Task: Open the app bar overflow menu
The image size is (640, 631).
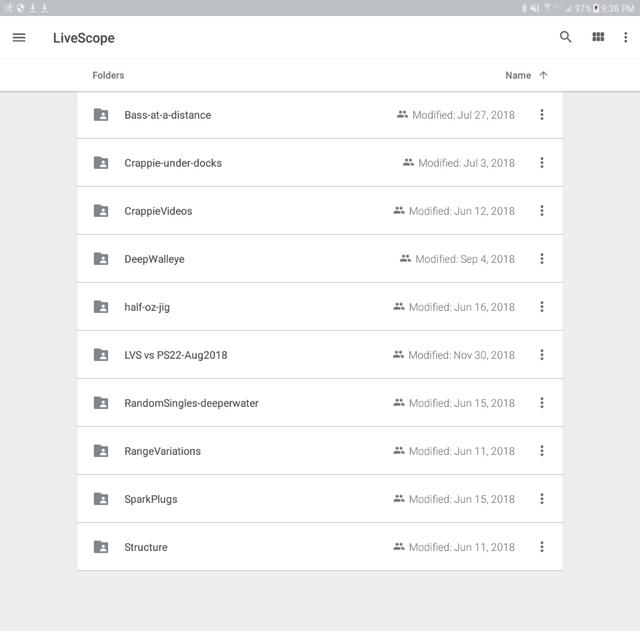Action: click(625, 38)
